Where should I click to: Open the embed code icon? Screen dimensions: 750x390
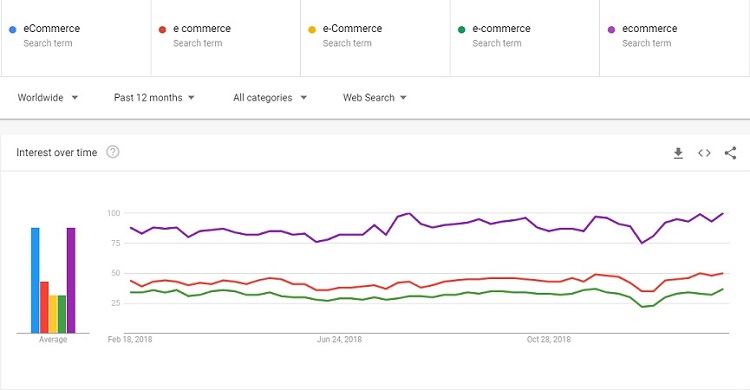click(x=704, y=153)
